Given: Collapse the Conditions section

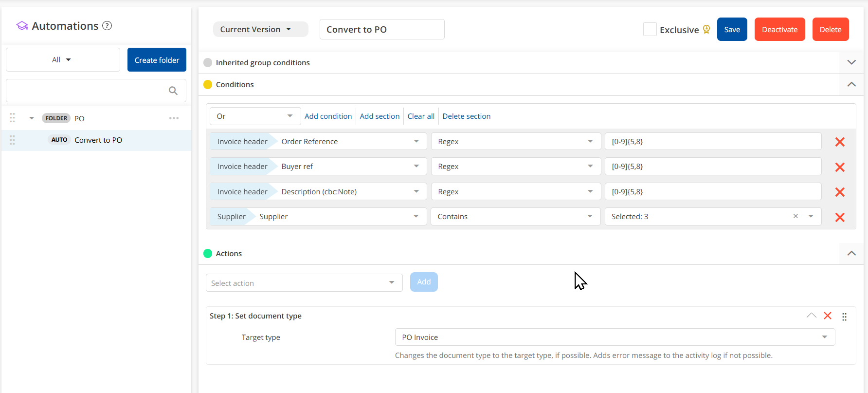Looking at the screenshot, I should click(x=851, y=84).
